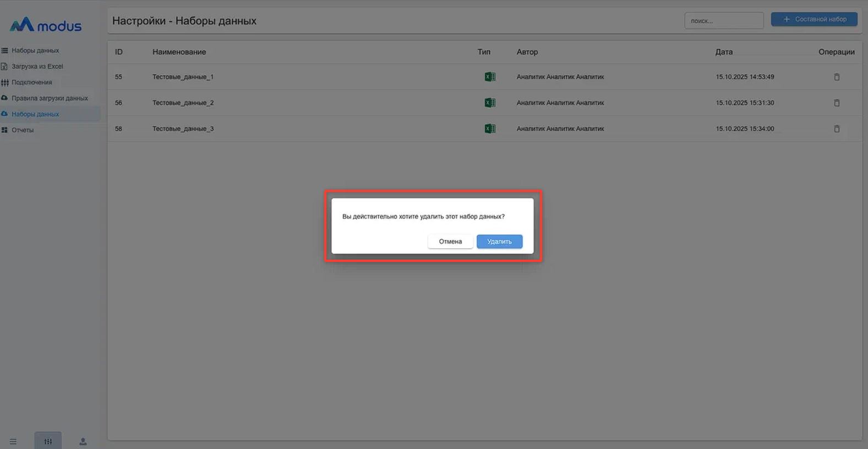Click Excel type icon in row 58
The image size is (868, 449).
tap(489, 129)
